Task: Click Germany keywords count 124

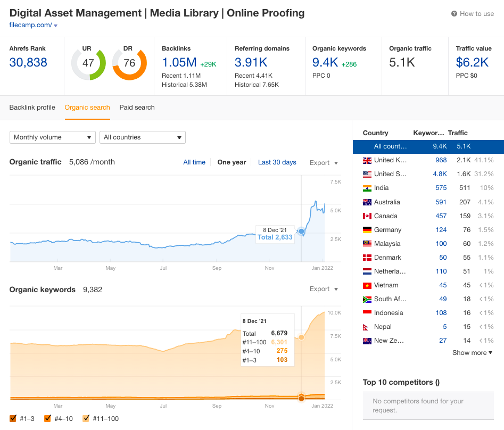Action: pyautogui.click(x=441, y=230)
